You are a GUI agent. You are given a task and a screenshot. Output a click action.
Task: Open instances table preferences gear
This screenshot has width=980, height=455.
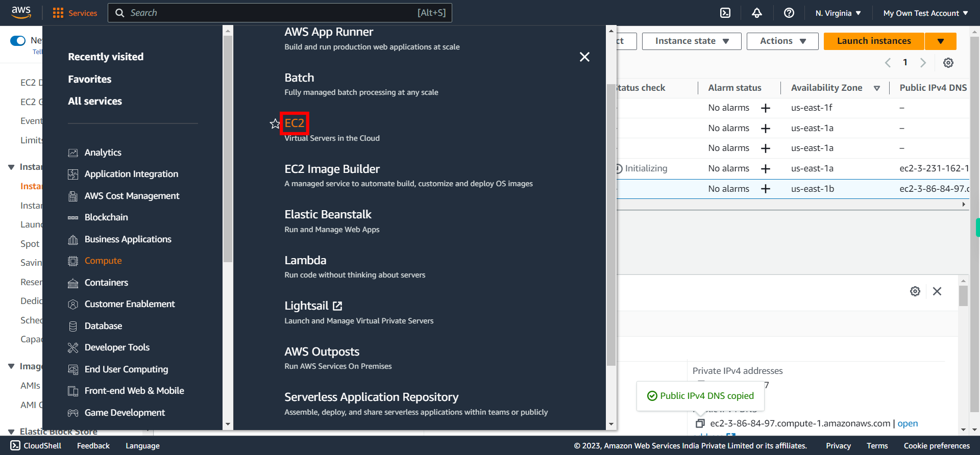point(948,63)
